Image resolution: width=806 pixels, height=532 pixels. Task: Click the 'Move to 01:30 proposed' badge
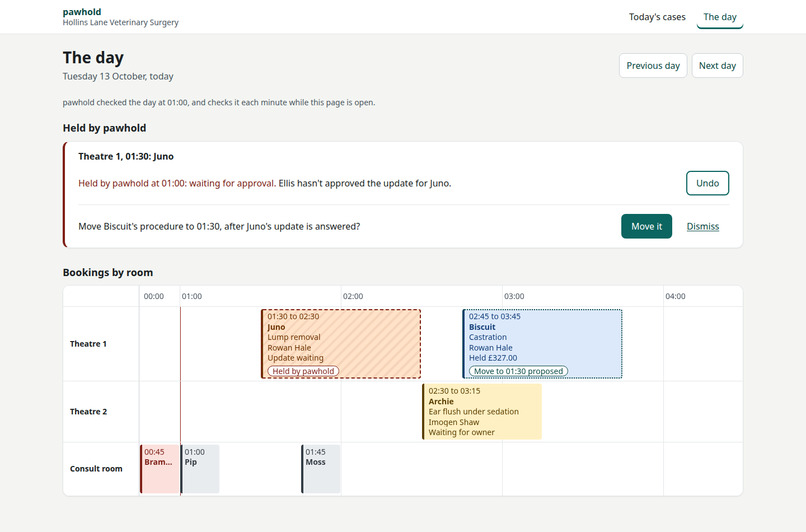click(x=518, y=371)
